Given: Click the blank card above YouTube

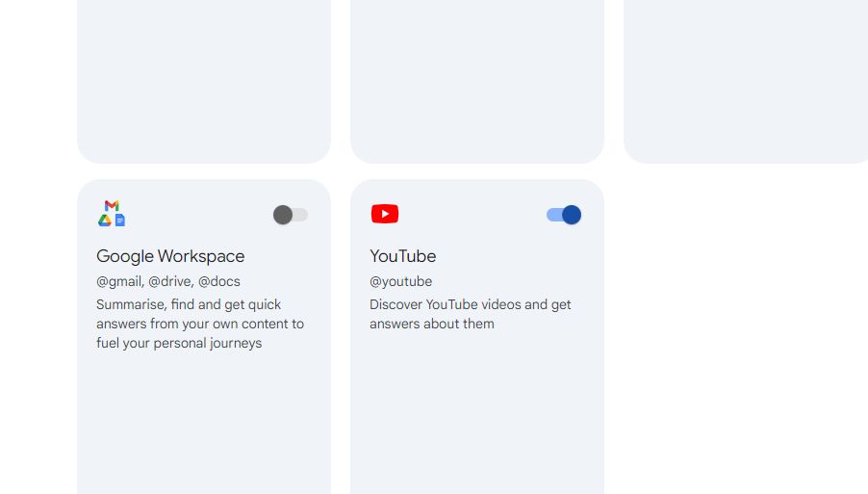Looking at the screenshot, I should (476, 77).
